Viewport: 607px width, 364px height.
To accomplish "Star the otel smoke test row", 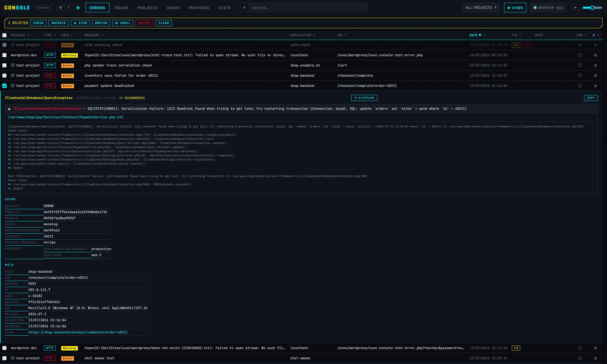I will pos(595,358).
